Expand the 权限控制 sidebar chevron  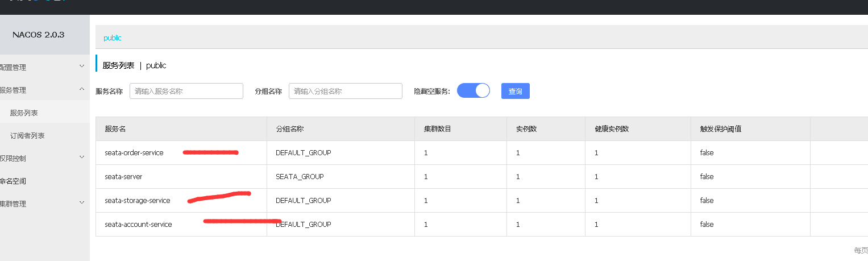pos(82,158)
